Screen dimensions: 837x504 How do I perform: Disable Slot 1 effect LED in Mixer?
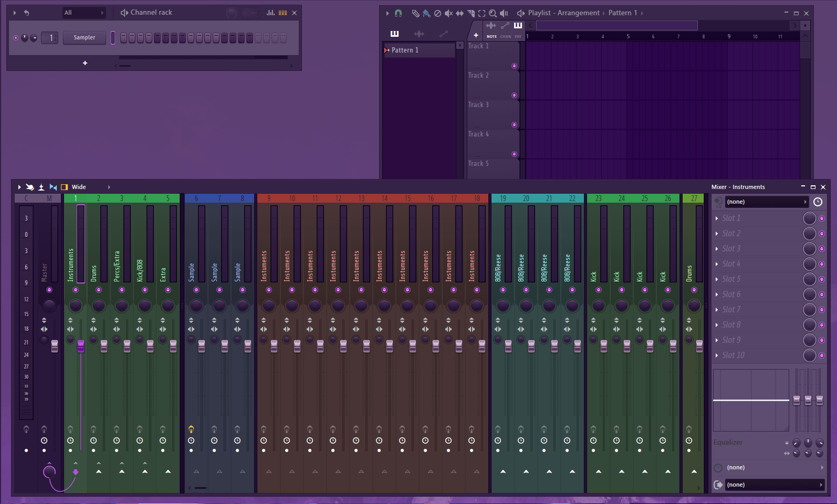pyautogui.click(x=822, y=218)
